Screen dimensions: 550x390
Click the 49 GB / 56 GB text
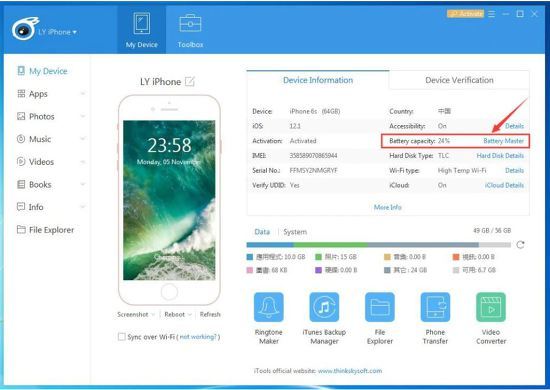click(x=492, y=230)
